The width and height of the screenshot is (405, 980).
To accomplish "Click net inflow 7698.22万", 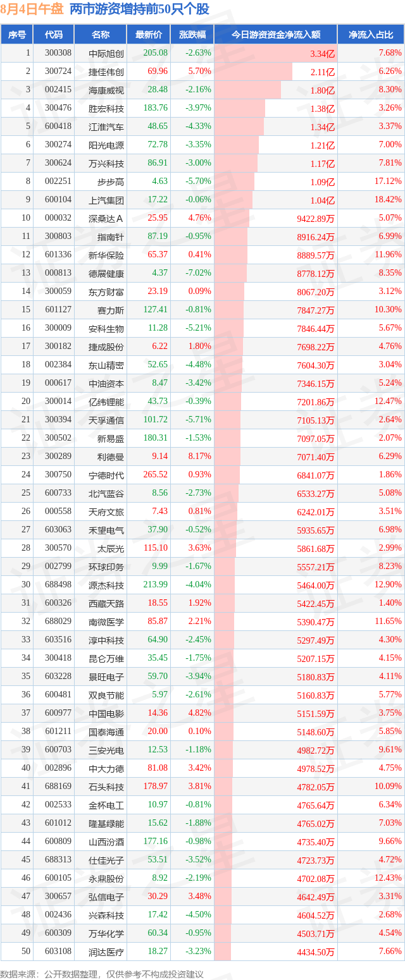I will click(x=316, y=346).
